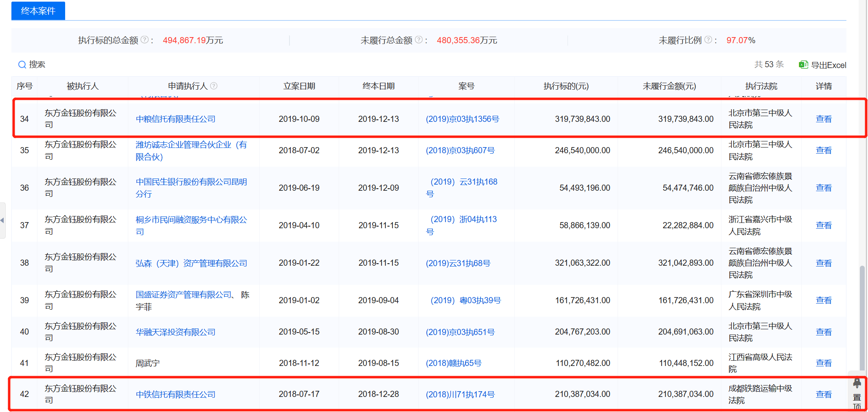Click the 执行法院 column header
The width and height of the screenshot is (868, 412).
(x=761, y=86)
